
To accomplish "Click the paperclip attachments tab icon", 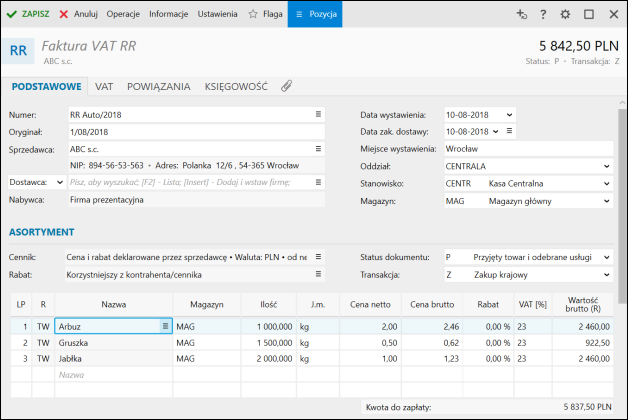I will [286, 87].
